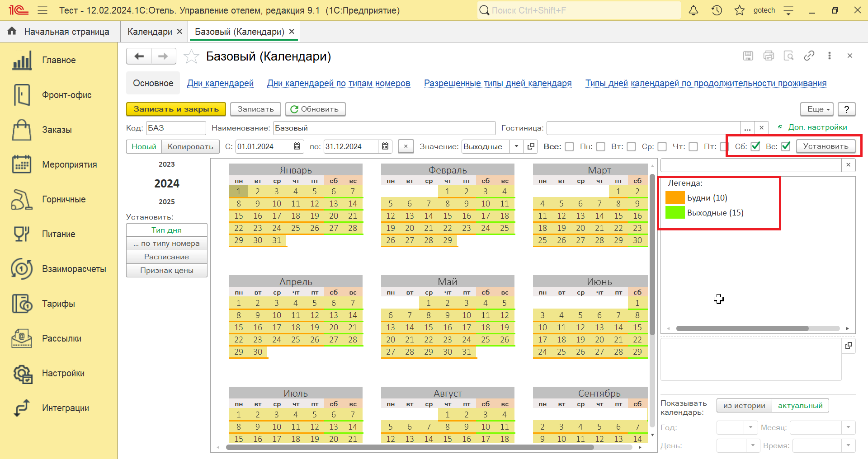Open the Тарифы icon
The image size is (868, 459).
pyautogui.click(x=22, y=304)
